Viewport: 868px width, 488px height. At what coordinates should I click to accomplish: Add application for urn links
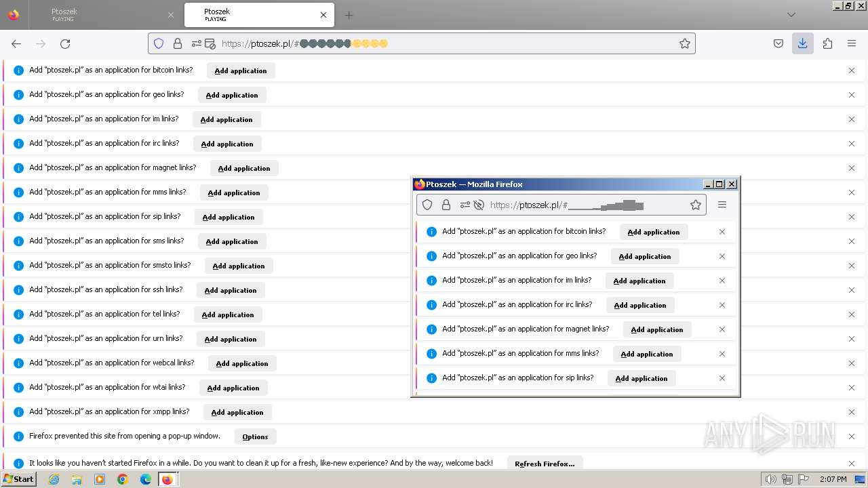click(231, 339)
